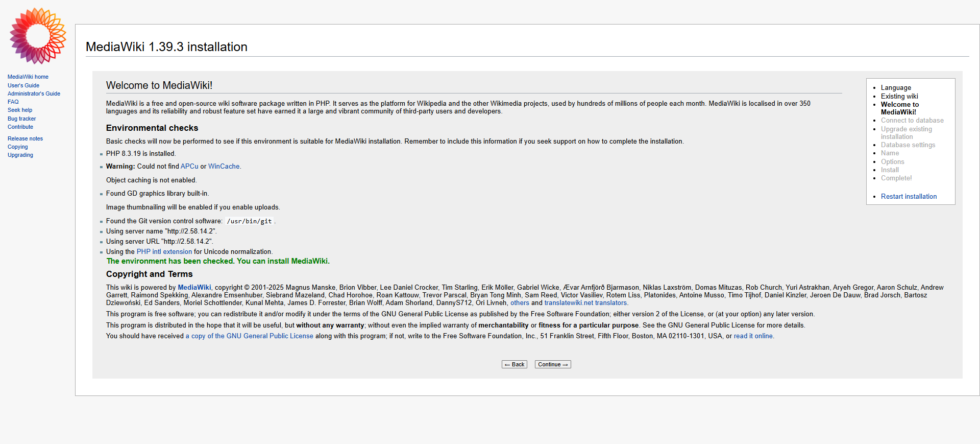Select the Language step in installer list
This screenshot has width=980, height=444.
(896, 88)
